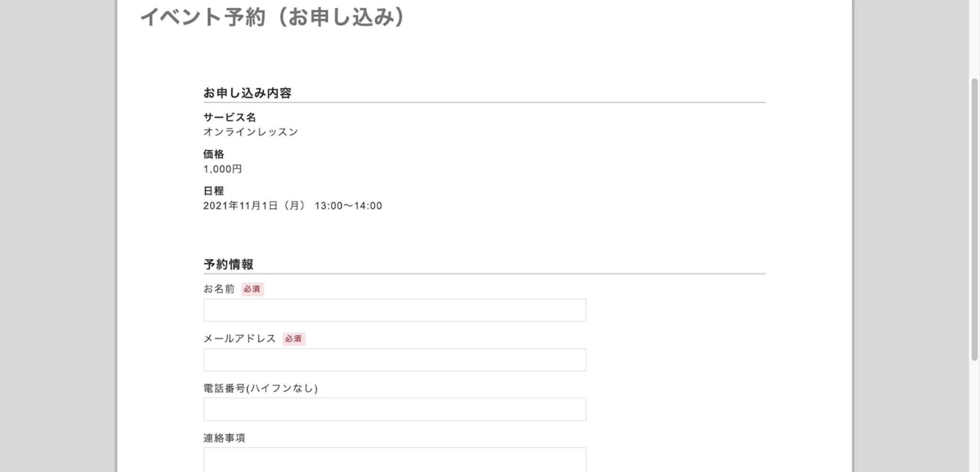Click into the 連絡事項 text area

[394, 460]
